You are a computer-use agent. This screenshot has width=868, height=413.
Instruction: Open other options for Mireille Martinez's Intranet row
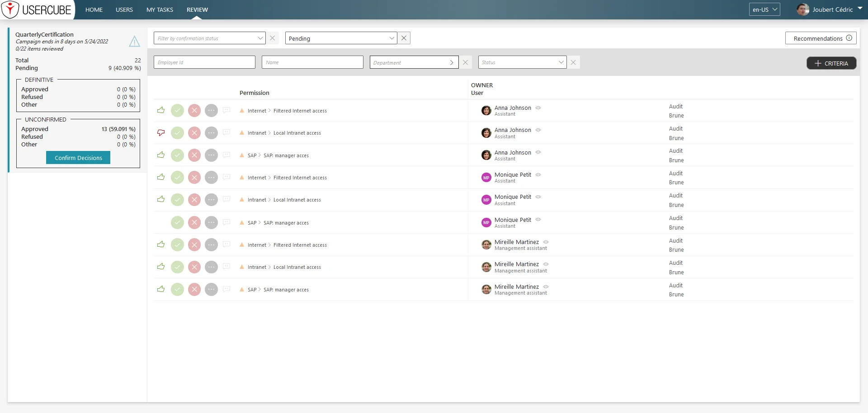[x=211, y=267]
